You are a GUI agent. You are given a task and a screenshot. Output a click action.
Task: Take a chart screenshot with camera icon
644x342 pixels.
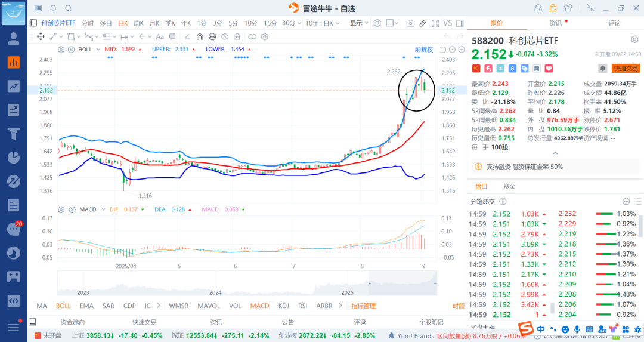click(x=410, y=23)
